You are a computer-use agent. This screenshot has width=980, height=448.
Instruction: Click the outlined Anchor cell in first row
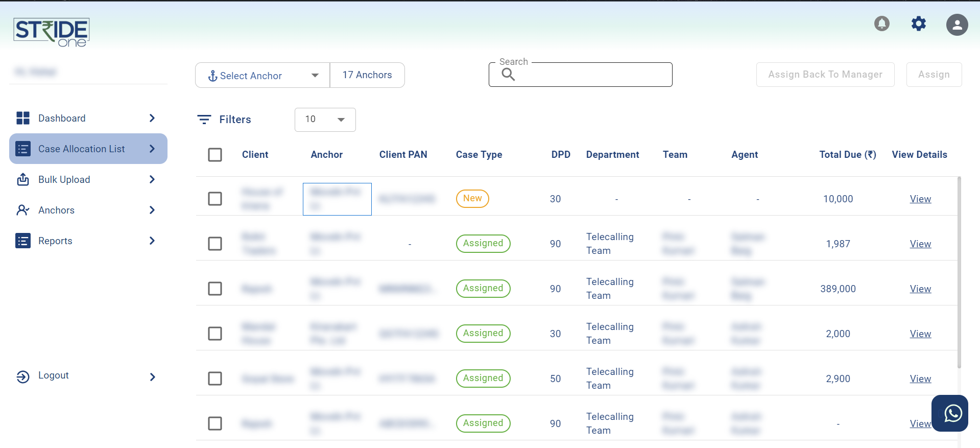337,199
